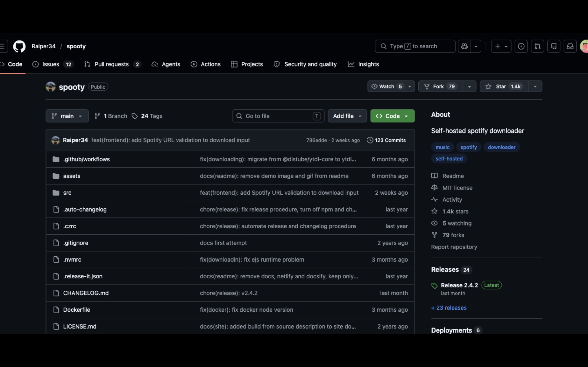588x367 pixels.
Task: Open the issues icon in top header
Action: (521, 46)
